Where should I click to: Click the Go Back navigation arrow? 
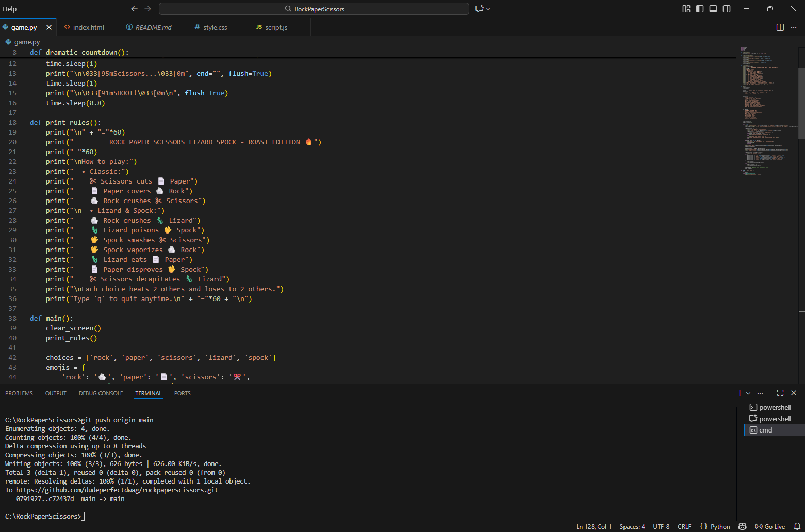tap(134, 9)
